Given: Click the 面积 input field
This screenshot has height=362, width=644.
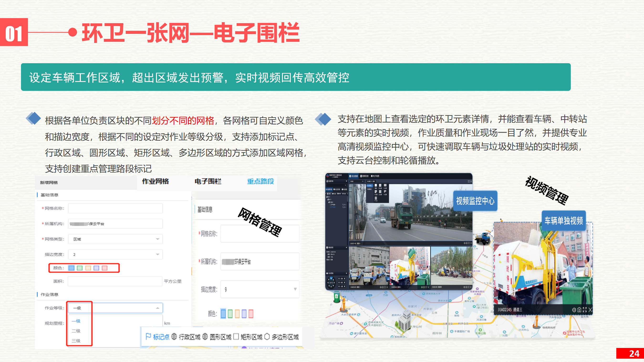Looking at the screenshot, I should click(115, 281).
